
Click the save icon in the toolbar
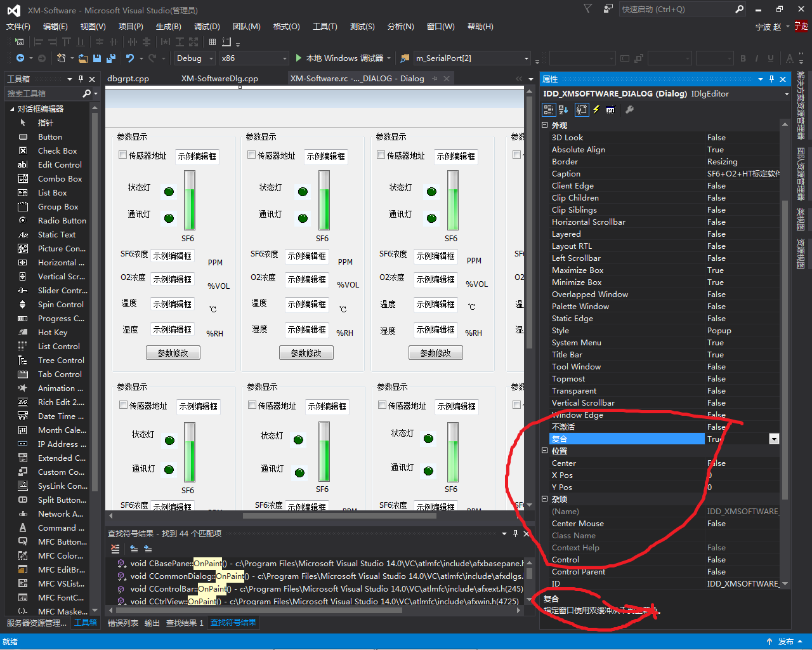97,58
